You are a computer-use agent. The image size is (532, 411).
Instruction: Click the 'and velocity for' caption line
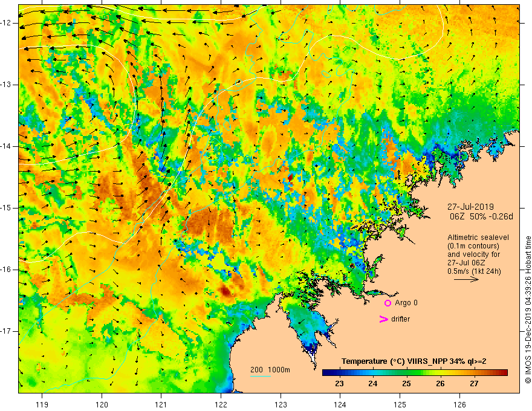click(x=473, y=254)
